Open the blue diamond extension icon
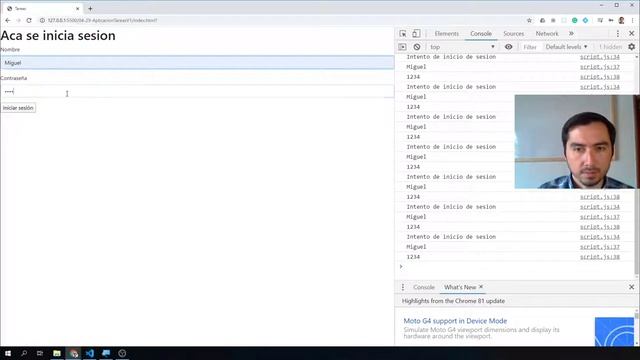This screenshot has width=640, height=360. point(585,20)
